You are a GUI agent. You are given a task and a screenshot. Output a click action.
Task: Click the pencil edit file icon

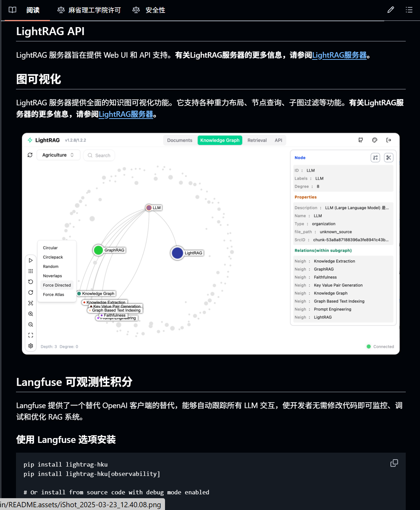pos(391,10)
